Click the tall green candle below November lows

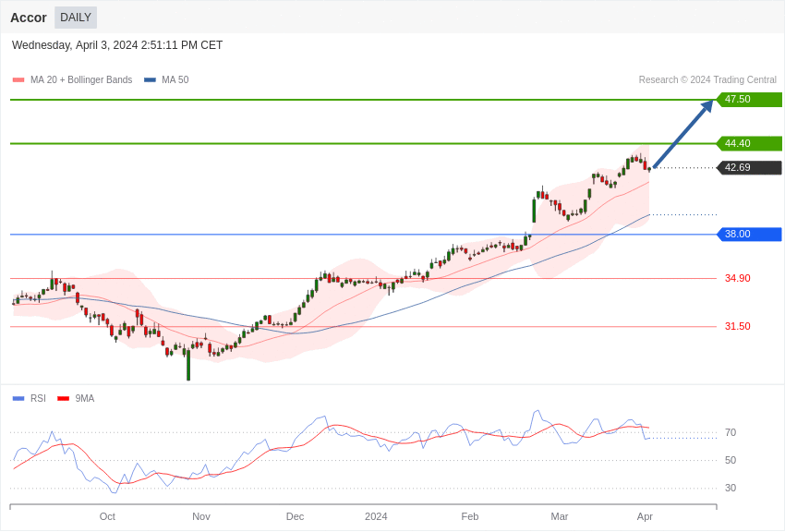coord(188,364)
